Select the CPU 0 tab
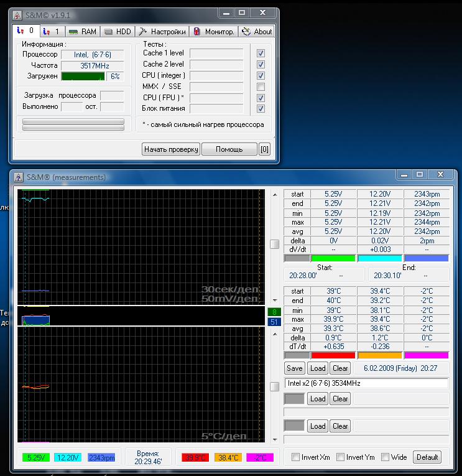 (x=26, y=31)
